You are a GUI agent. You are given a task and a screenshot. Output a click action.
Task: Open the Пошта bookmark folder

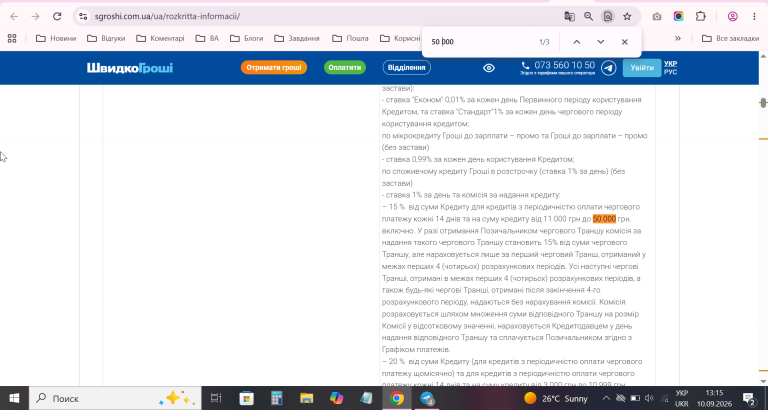click(x=350, y=38)
